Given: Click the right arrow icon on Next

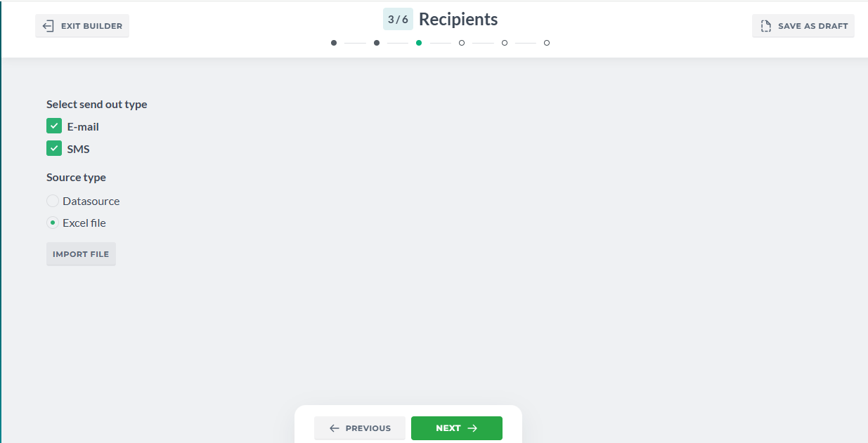Looking at the screenshot, I should 472,428.
